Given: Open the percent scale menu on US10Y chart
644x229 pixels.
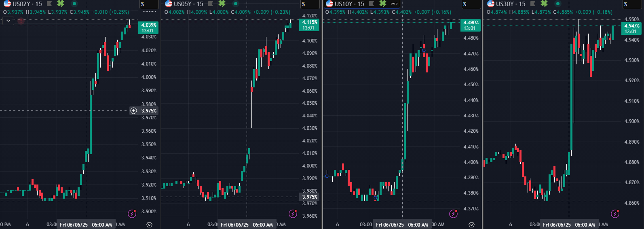Looking at the screenshot, I should tap(471, 4).
